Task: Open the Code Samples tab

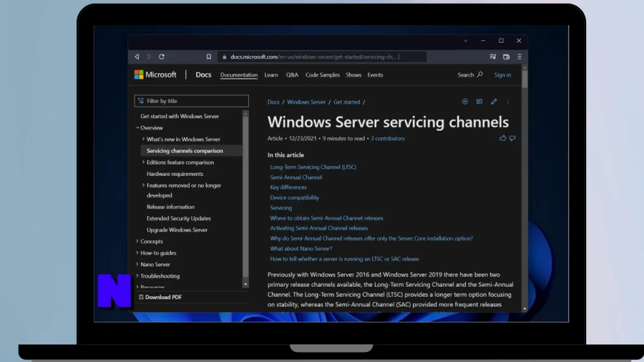Action: point(323,75)
